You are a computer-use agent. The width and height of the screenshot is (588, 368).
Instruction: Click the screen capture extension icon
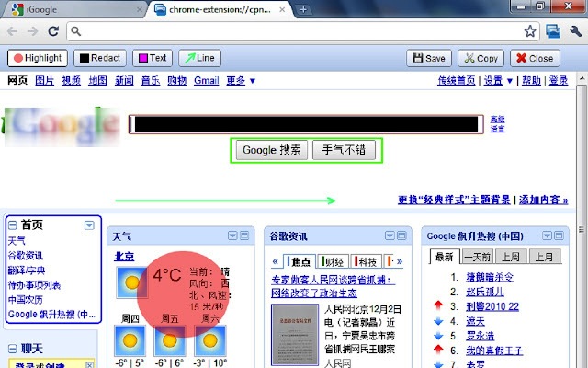click(x=553, y=31)
